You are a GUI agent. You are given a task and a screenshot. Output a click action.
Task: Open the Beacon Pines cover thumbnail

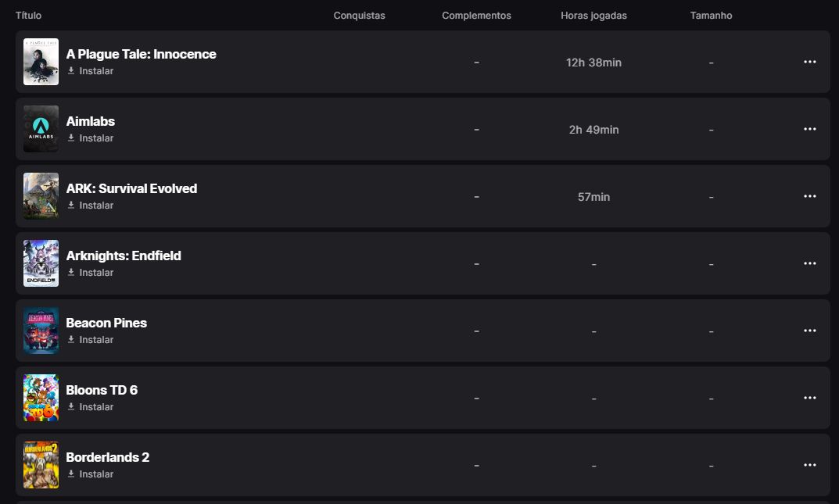coord(41,331)
